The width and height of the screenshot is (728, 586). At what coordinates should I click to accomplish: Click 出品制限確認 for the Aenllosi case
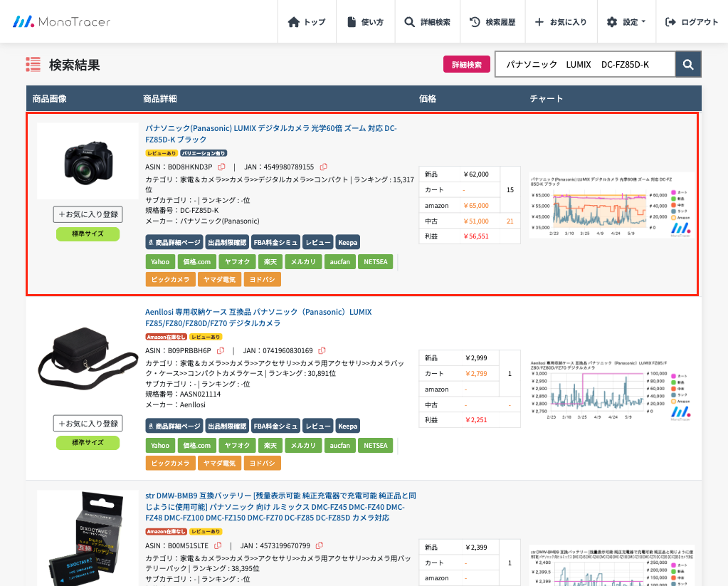(x=227, y=426)
